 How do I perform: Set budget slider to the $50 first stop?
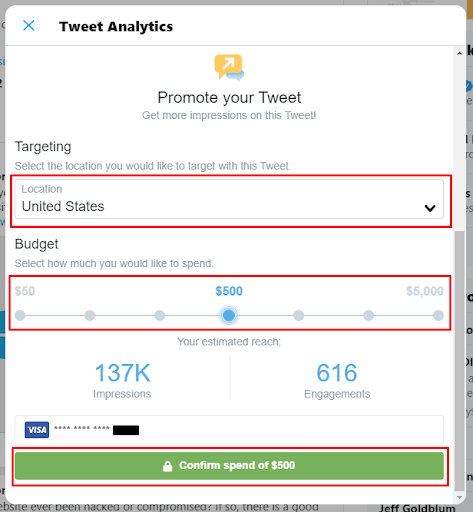point(20,315)
